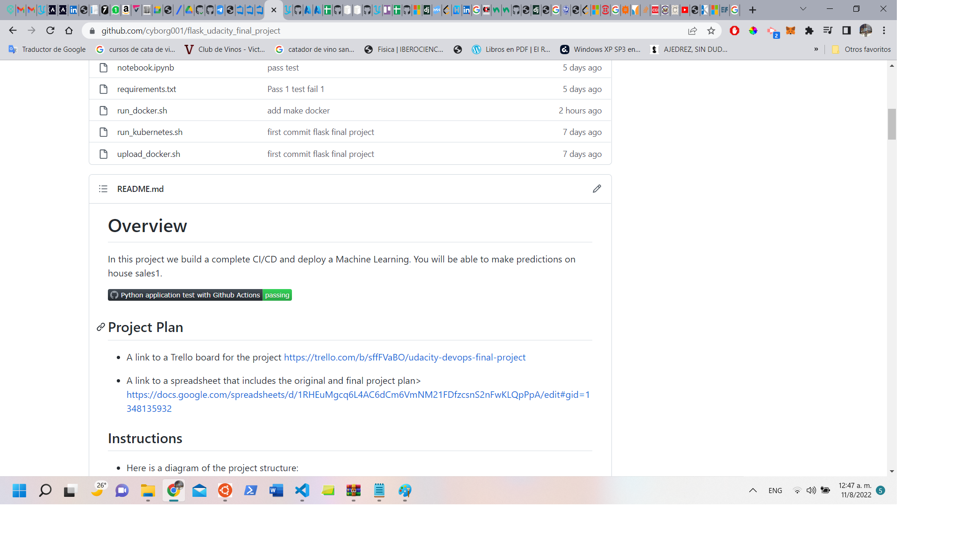Image resolution: width=980 pixels, height=537 pixels.
Task: Open the browser Extensions puzzle piece icon
Action: pos(810,30)
